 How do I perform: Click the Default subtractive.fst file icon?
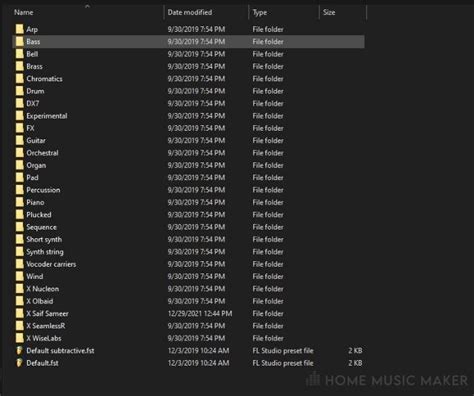point(19,350)
